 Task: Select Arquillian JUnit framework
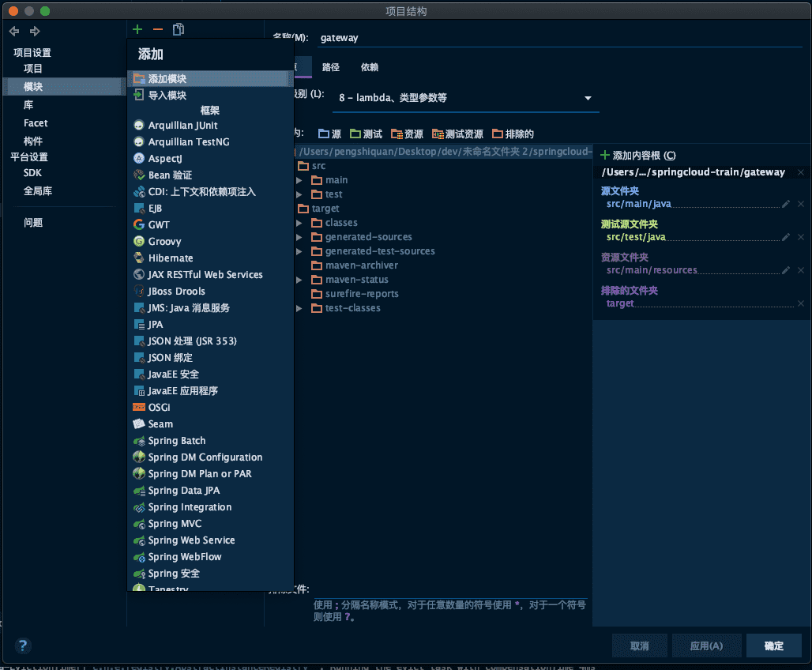tap(210, 126)
